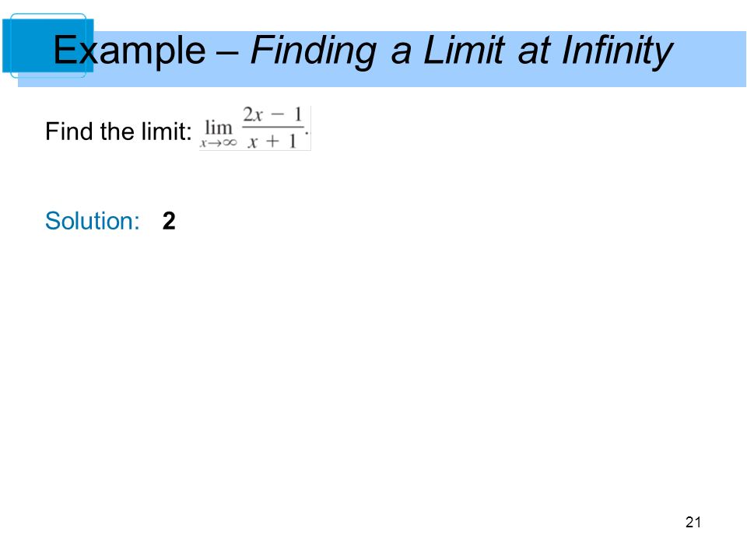Screen dimensions: 747x560
Task: Click the italic Finding a Limit heading
Action: point(377,51)
